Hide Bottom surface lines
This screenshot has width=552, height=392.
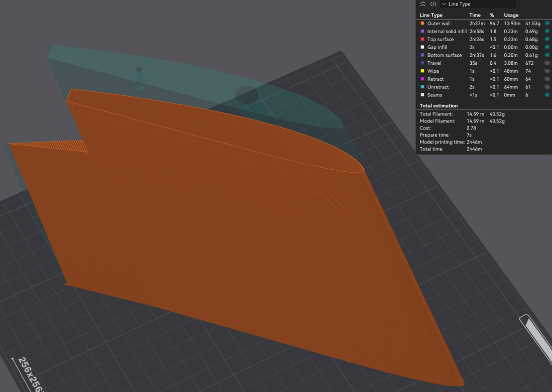(x=547, y=55)
